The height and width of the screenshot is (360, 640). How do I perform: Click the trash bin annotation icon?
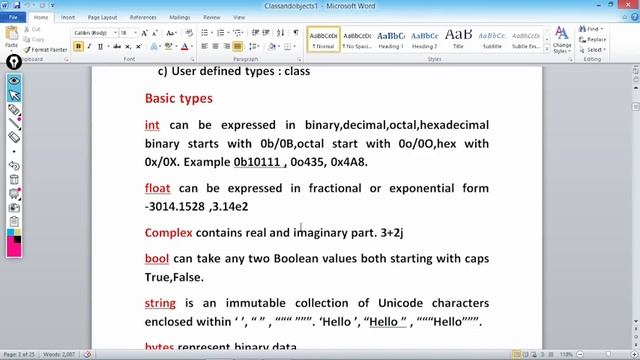[14, 180]
